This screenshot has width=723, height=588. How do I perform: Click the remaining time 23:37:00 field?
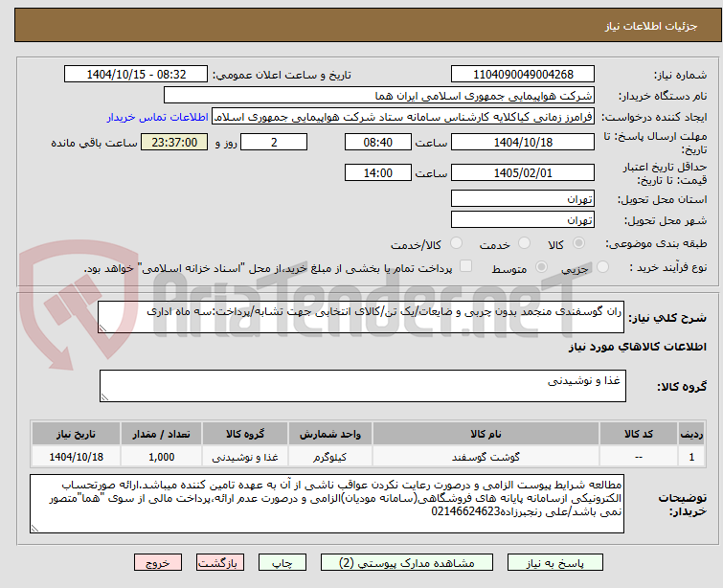click(x=174, y=142)
